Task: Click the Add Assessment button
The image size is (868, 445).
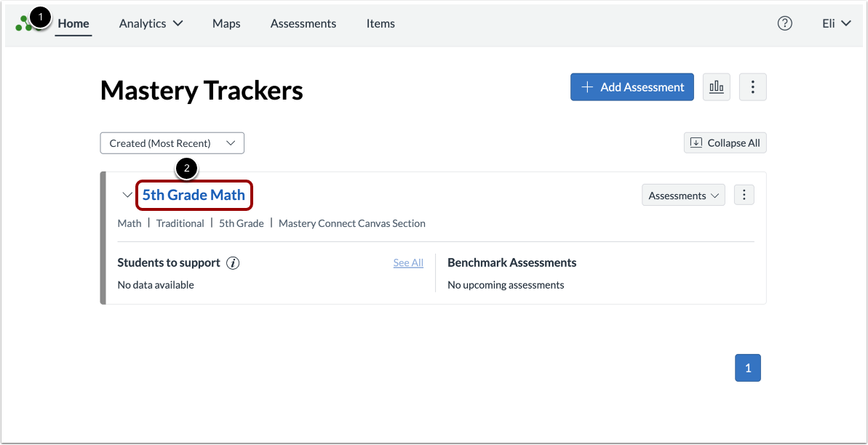Action: (632, 87)
